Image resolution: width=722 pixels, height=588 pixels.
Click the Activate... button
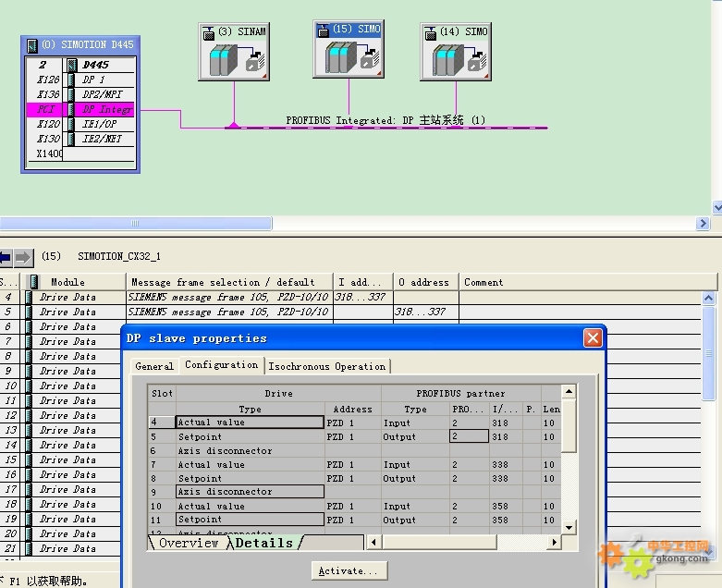[349, 571]
